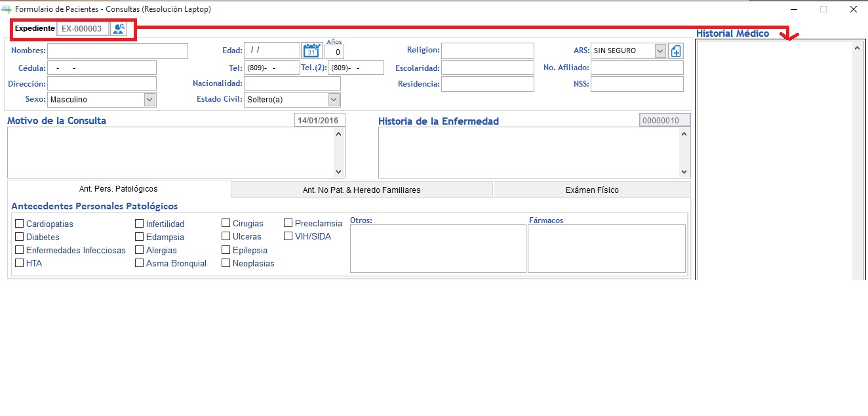Click inside the Historial Médico list panel
The width and height of the screenshot is (868, 416).
[774, 161]
